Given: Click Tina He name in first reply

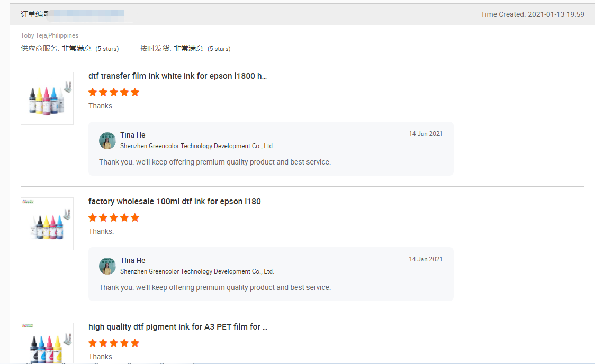Looking at the screenshot, I should (133, 135).
